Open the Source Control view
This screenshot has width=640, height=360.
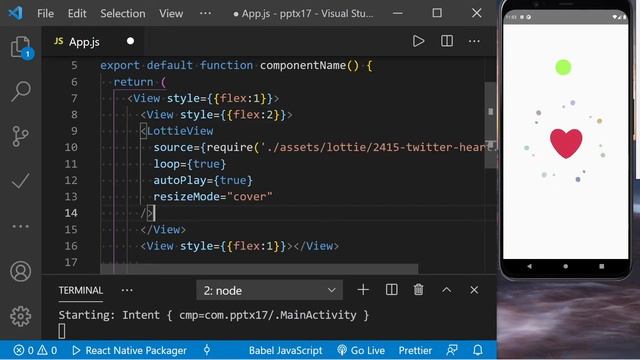(x=20, y=136)
